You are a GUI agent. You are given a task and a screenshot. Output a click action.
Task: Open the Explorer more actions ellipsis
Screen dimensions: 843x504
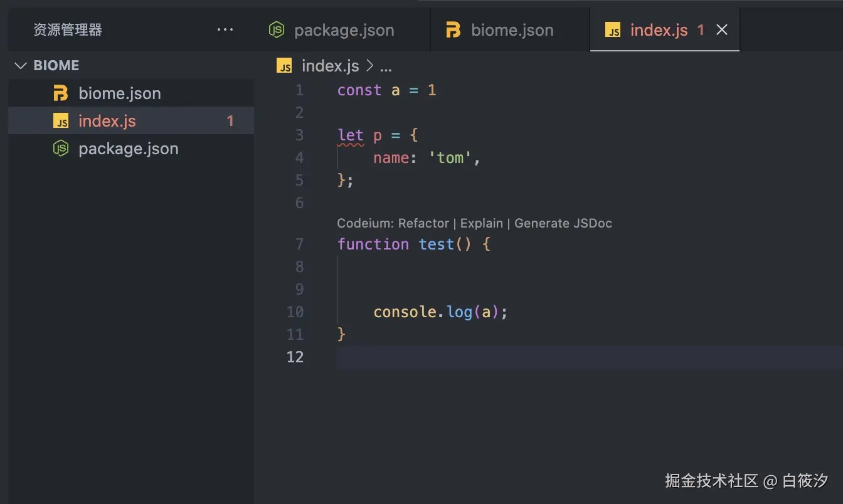tap(225, 29)
